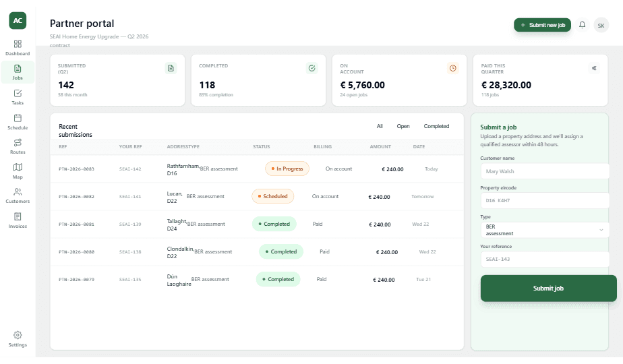Click the Lucan, D22 address

click(x=175, y=197)
